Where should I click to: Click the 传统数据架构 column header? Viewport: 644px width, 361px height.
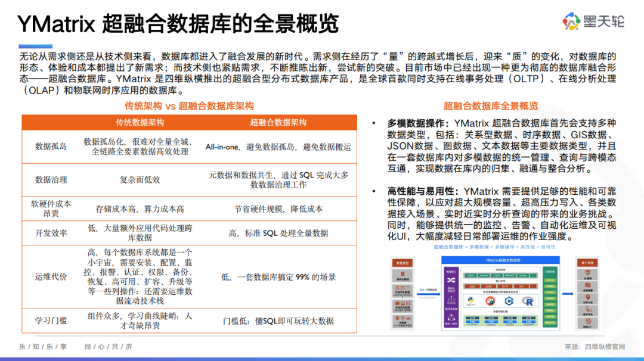pos(140,122)
